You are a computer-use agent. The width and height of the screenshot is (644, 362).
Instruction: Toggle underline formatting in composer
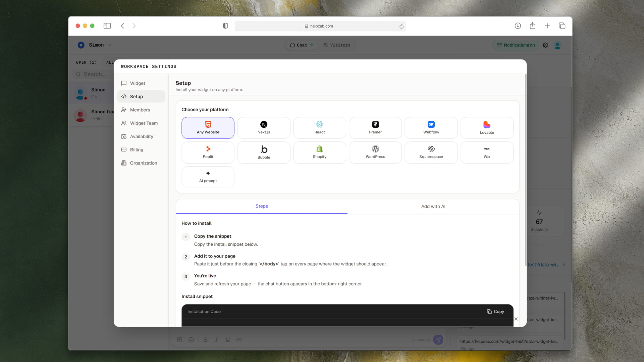coord(228,340)
